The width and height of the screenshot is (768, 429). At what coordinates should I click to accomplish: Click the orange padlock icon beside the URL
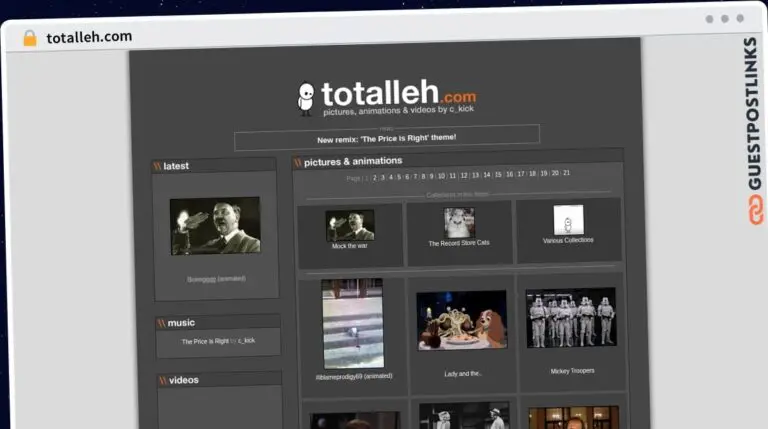pos(30,38)
